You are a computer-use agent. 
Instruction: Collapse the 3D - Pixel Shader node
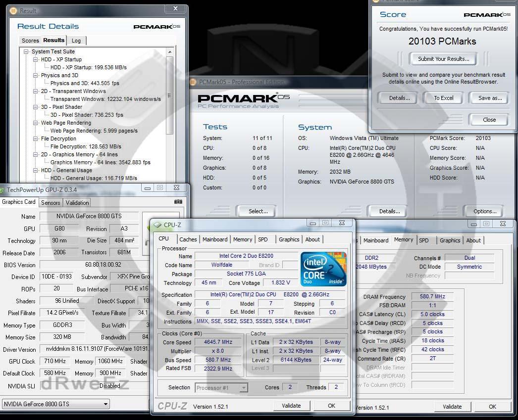pos(35,107)
